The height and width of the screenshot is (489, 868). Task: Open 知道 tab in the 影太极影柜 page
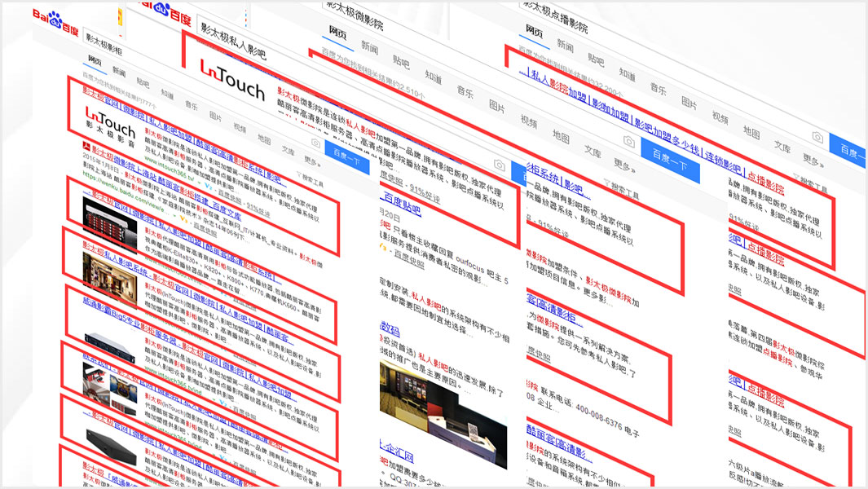click(x=167, y=95)
